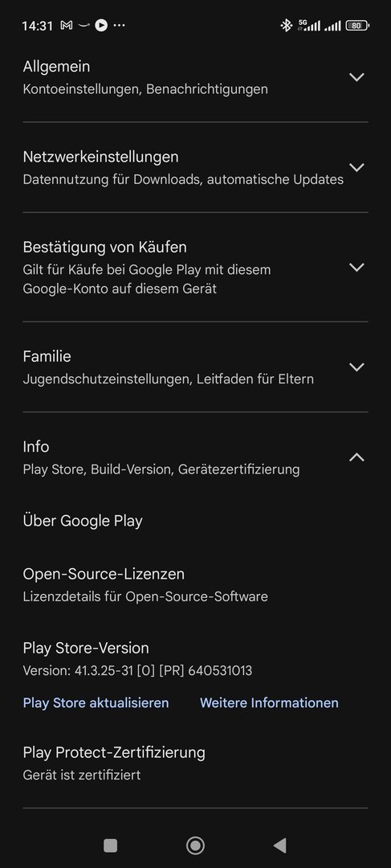Tap the Gmail notification icon
Image resolution: width=391 pixels, height=868 pixels.
click(x=67, y=26)
